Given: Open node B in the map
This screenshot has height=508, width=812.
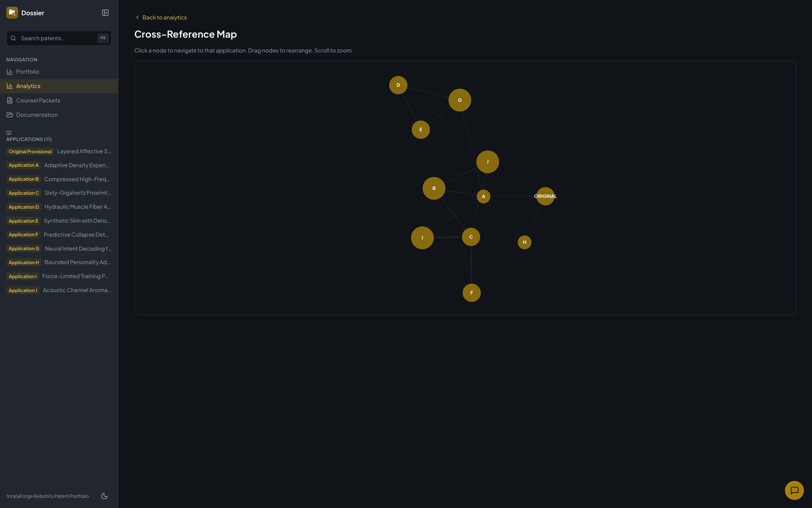Looking at the screenshot, I should [434, 188].
